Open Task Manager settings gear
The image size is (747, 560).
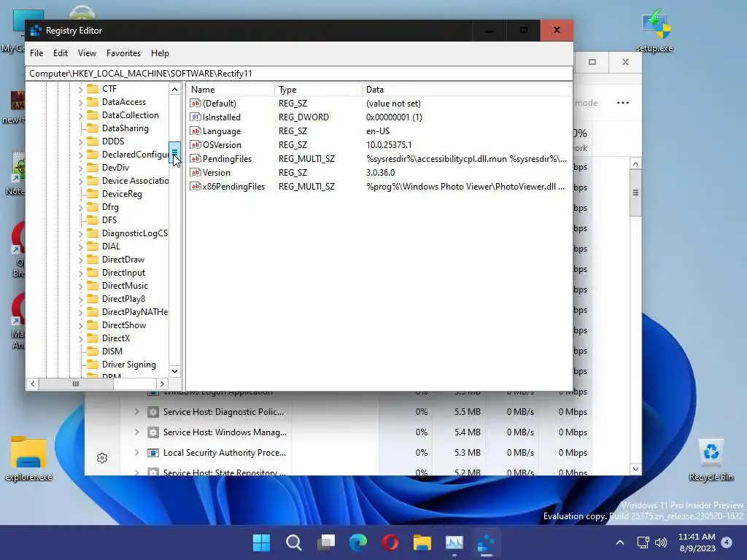pos(102,458)
